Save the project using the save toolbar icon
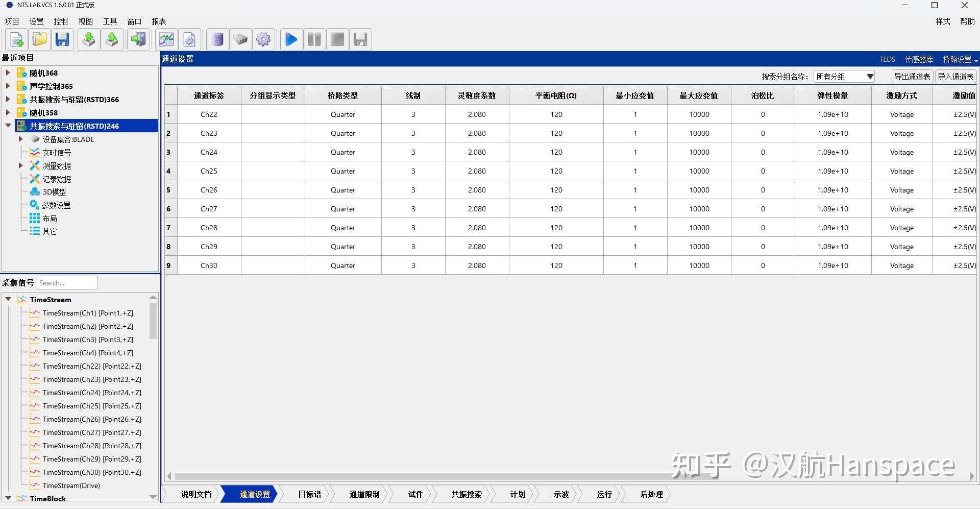 [x=62, y=39]
